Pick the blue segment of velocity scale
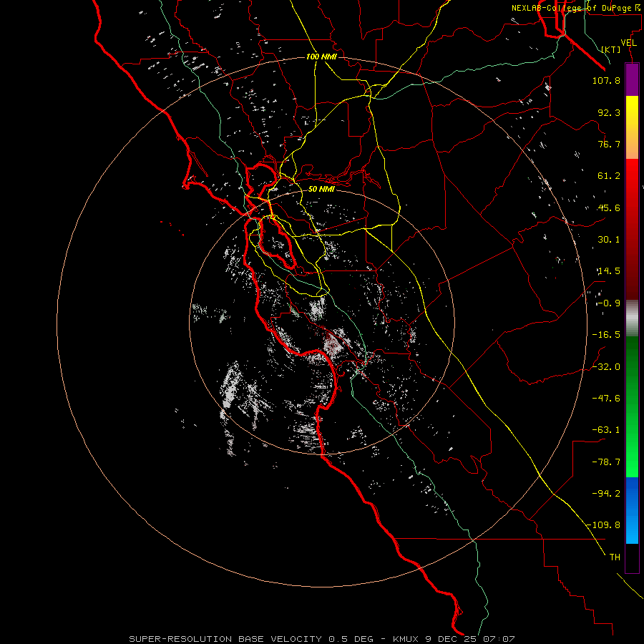This screenshot has height=644, width=644. click(x=632, y=510)
